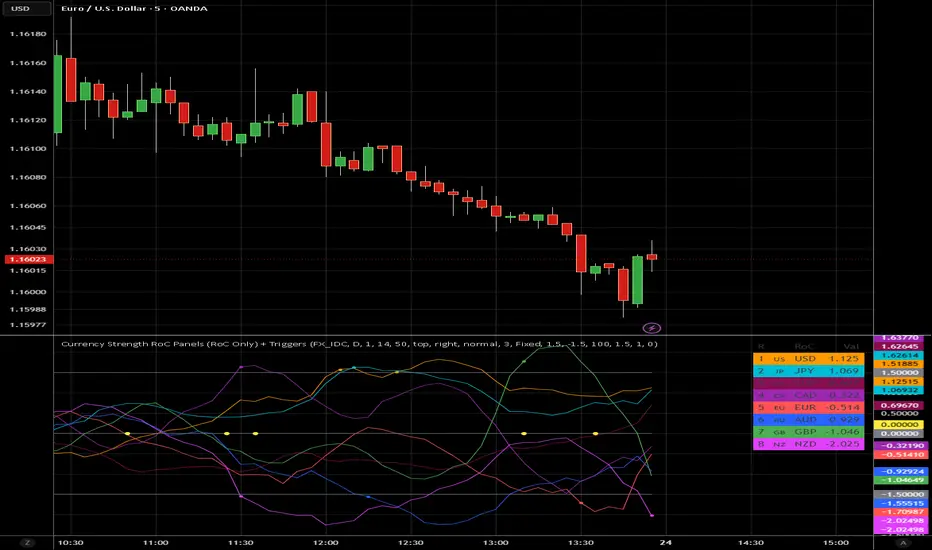Click the 1.16060 price axis label

pos(28,206)
